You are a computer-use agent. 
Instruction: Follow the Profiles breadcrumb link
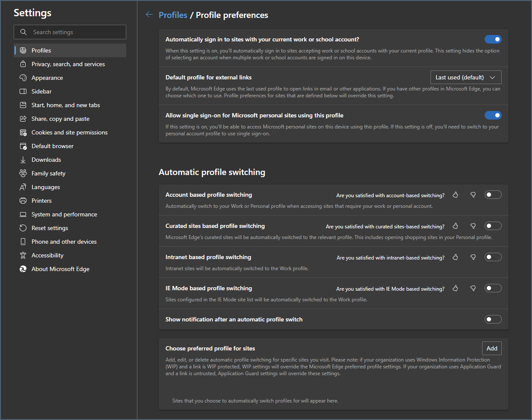coord(173,15)
